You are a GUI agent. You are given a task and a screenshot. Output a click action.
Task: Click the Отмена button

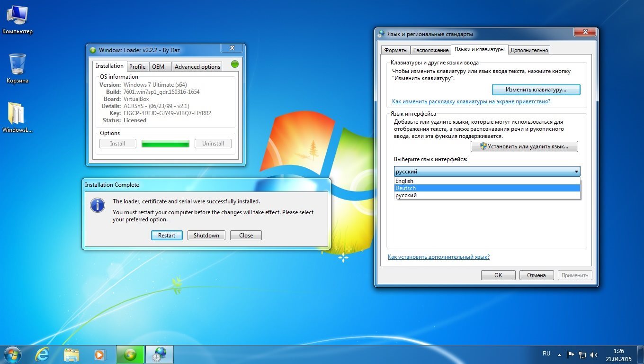coord(537,275)
